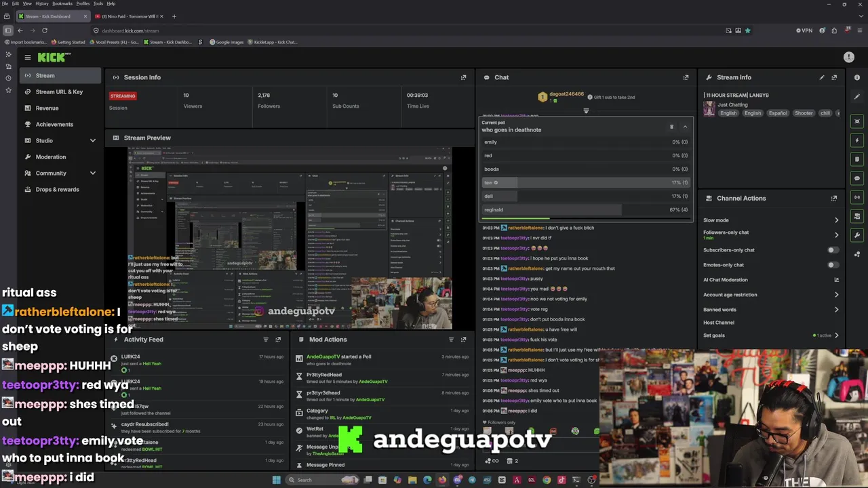The width and height of the screenshot is (868, 488).
Task: Click the pencil icon in right sidebar
Action: pyautogui.click(x=857, y=96)
